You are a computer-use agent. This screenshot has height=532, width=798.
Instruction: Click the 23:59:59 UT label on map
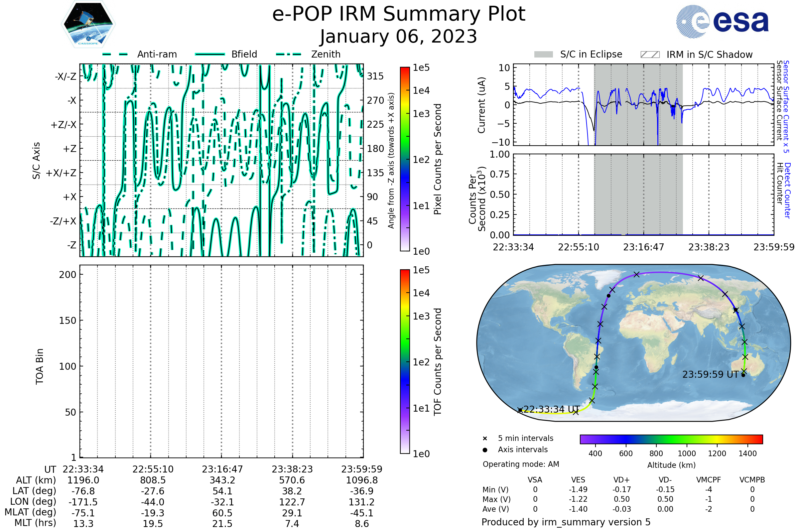[711, 375]
